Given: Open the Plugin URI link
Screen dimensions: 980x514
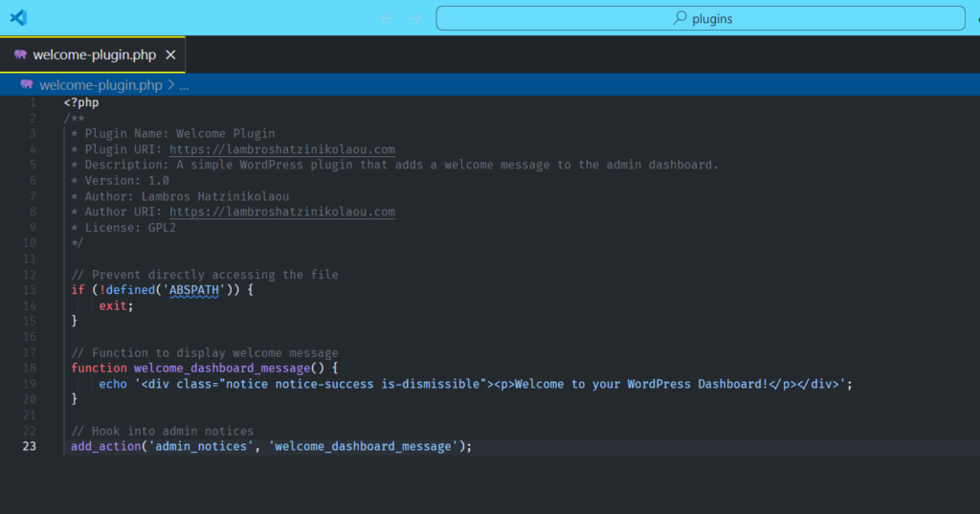Looking at the screenshot, I should click(281, 149).
